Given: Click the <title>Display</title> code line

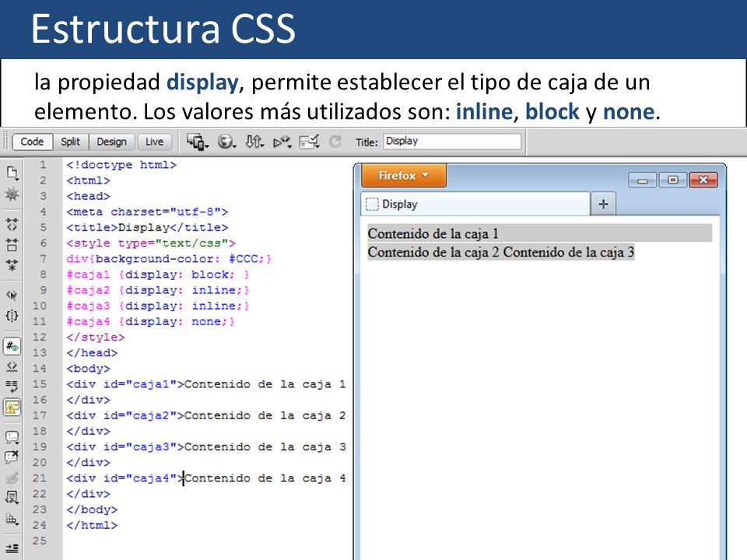Looking at the screenshot, I should tap(147, 228).
